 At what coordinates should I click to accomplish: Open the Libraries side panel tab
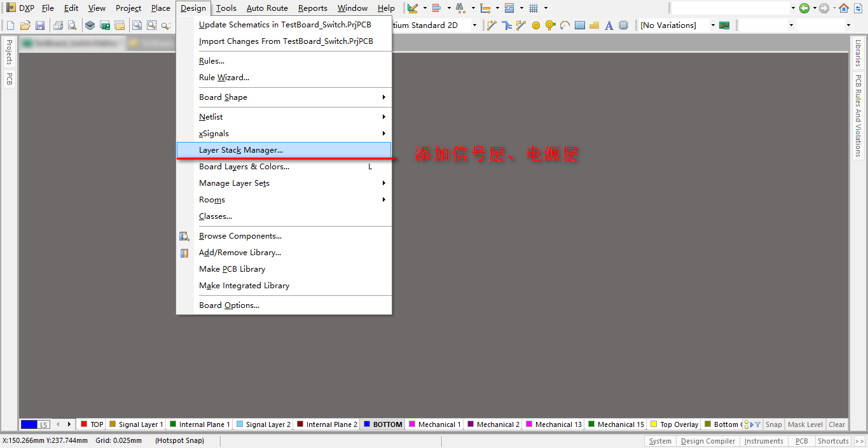coord(858,53)
